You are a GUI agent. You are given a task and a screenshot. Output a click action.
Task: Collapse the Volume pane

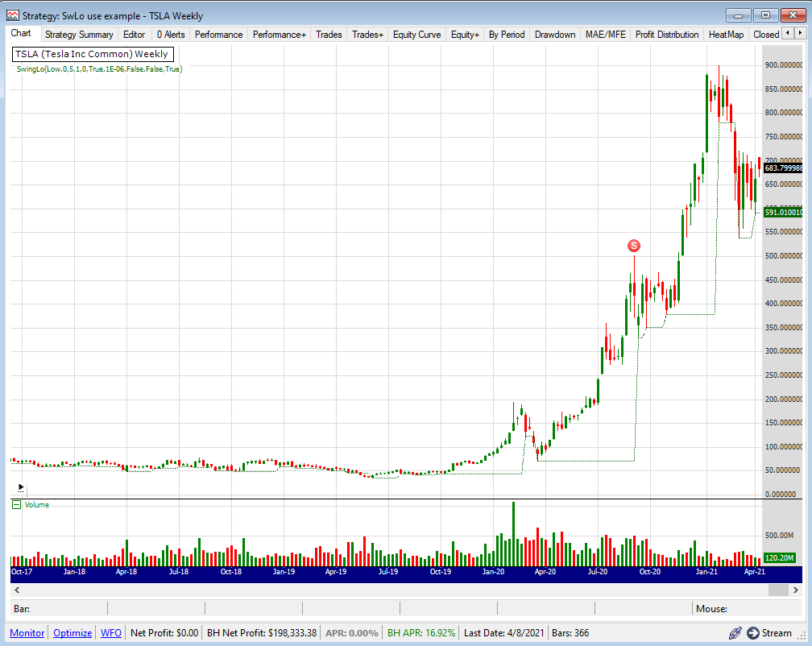17,505
